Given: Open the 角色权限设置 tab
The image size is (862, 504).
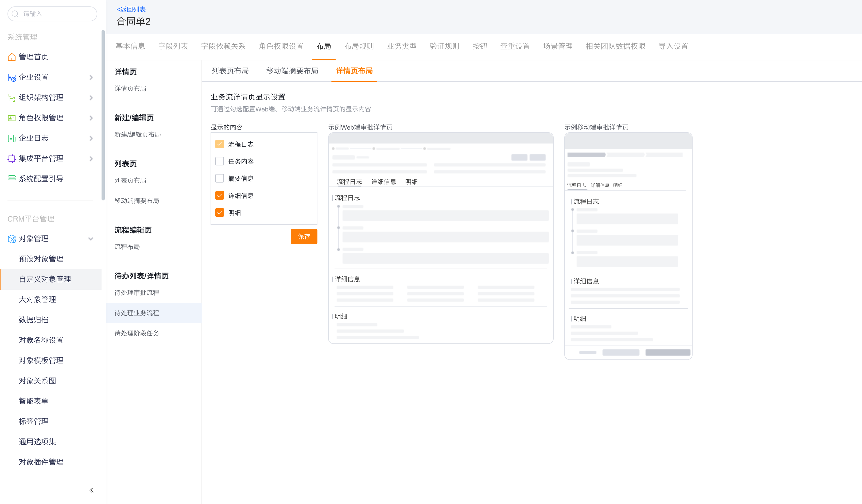Looking at the screenshot, I should point(281,46).
